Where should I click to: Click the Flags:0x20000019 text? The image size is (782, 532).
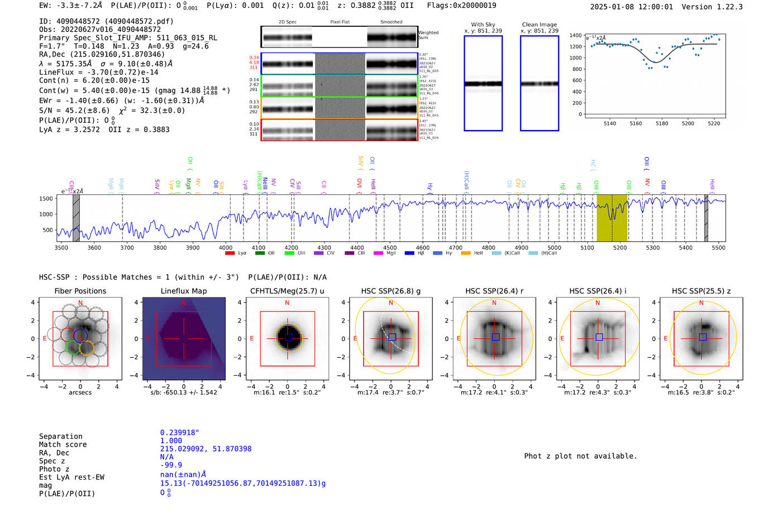click(461, 6)
